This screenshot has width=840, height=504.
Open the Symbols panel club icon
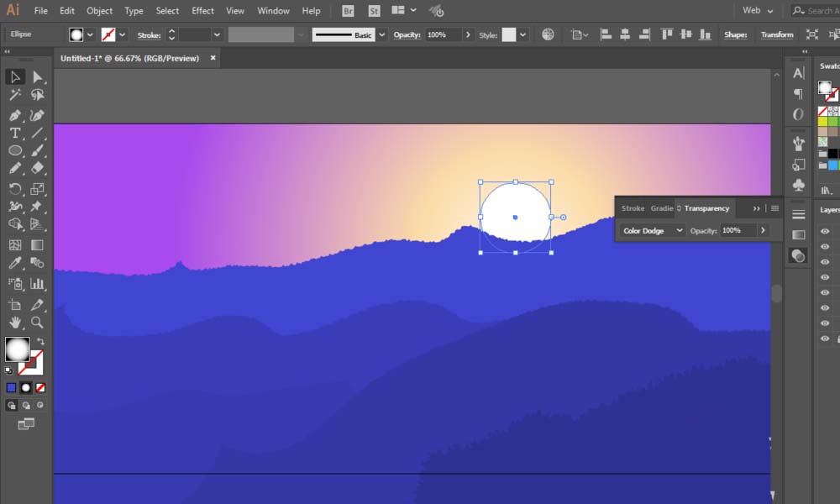coord(798,186)
